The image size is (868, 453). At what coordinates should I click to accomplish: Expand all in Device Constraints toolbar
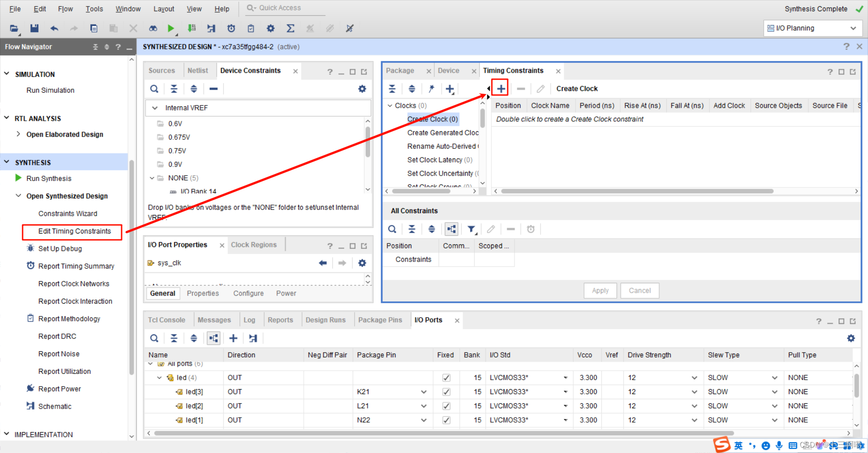(x=193, y=89)
